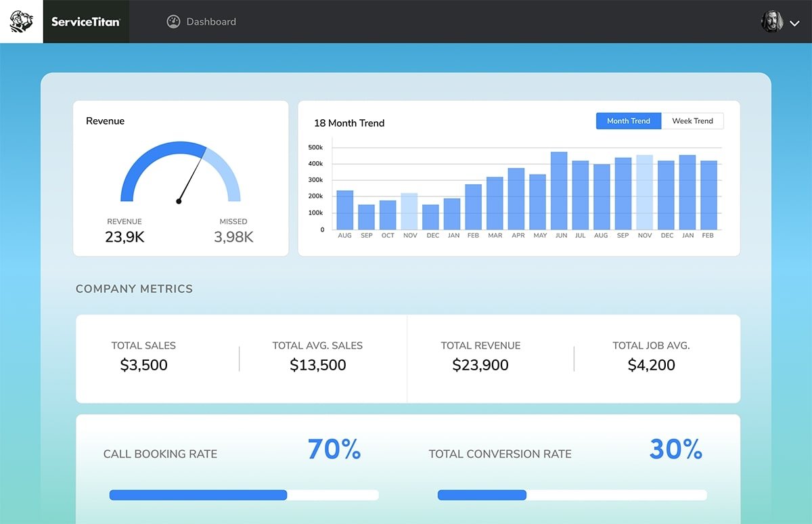812x524 pixels.
Task: Click the ServiceTitan titan head logo icon
Action: [x=21, y=22]
